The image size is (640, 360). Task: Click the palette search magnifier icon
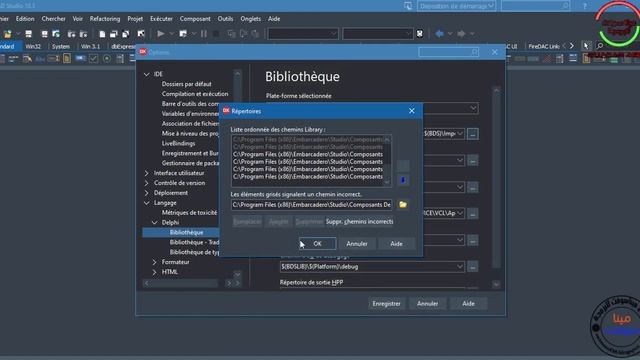[x=600, y=46]
